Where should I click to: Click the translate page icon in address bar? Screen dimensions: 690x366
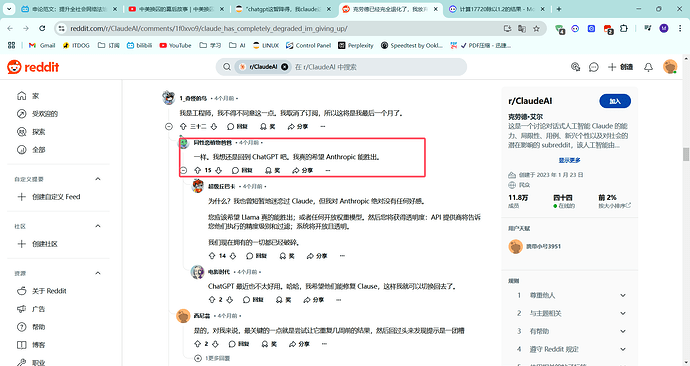[521, 29]
